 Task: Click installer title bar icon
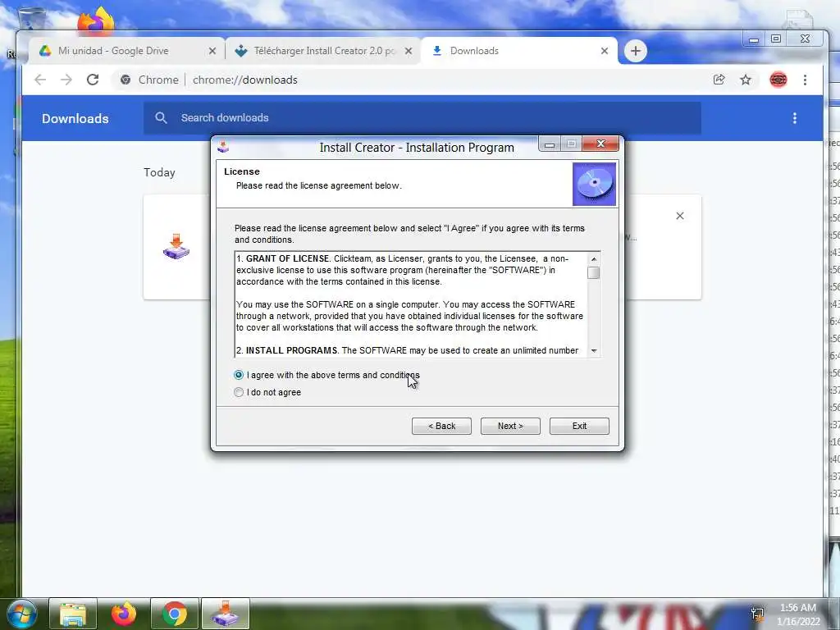pyautogui.click(x=223, y=146)
